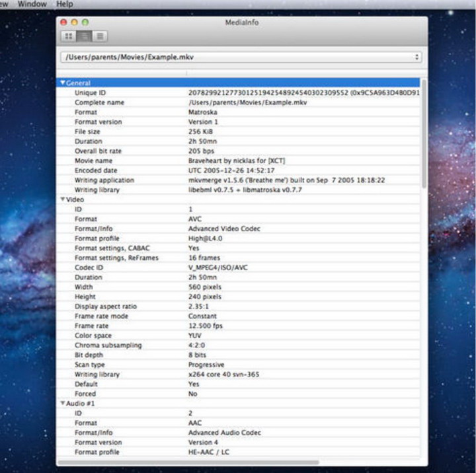Open the Window menu
This screenshot has width=476, height=473.
click(32, 4)
